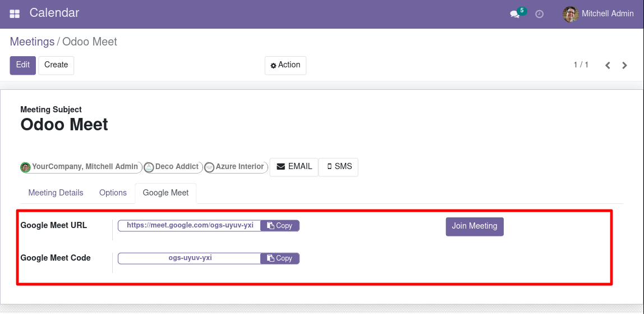
Task: Click the 1 / 1 pager counter
Action: coord(581,65)
